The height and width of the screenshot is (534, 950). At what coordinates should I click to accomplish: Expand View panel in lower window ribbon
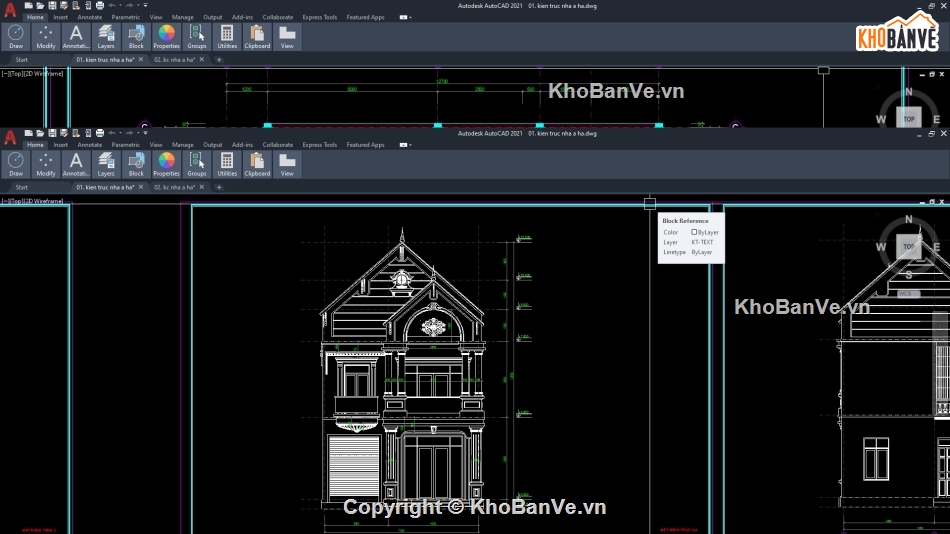click(x=287, y=165)
